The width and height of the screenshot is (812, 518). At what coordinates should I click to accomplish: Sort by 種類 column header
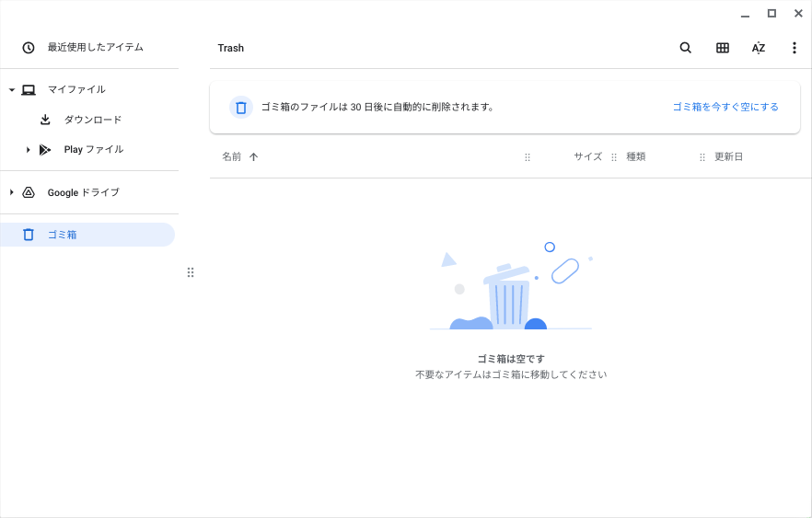point(636,156)
